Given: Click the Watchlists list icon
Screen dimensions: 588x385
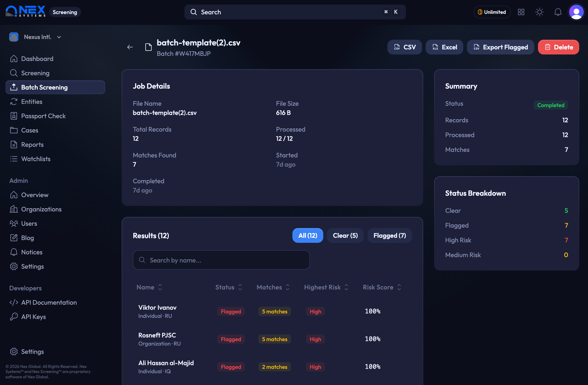Looking at the screenshot, I should click(x=14, y=159).
